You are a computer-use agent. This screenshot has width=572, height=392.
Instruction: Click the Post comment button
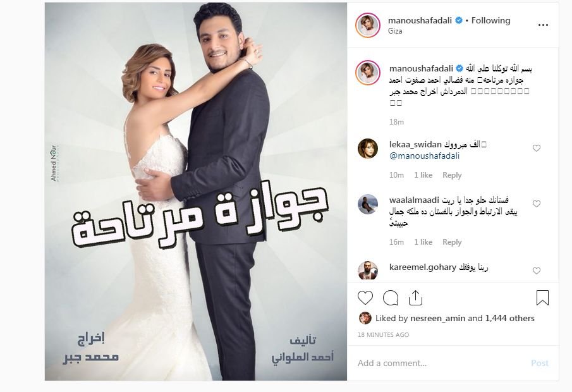pos(540,363)
